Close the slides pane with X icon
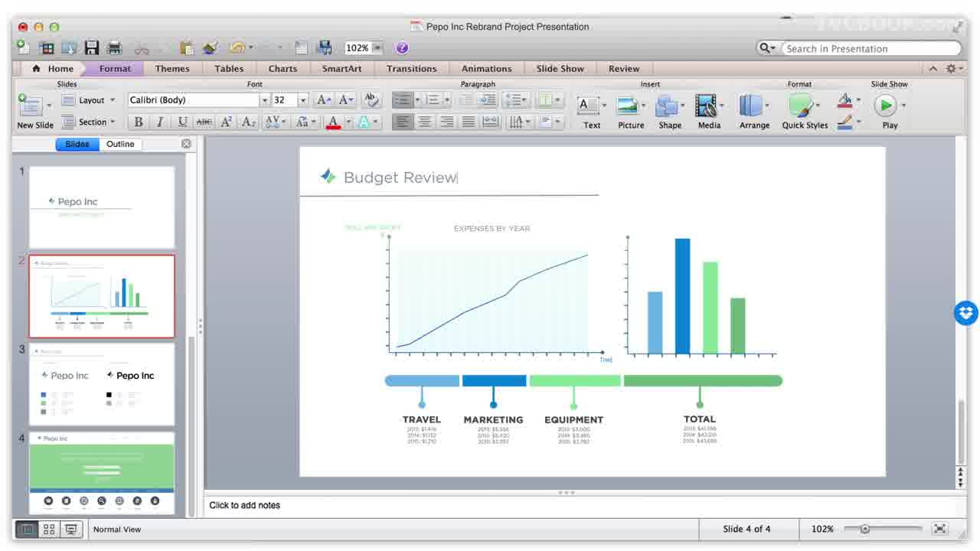Screen dimensions: 980x551 tap(186, 144)
